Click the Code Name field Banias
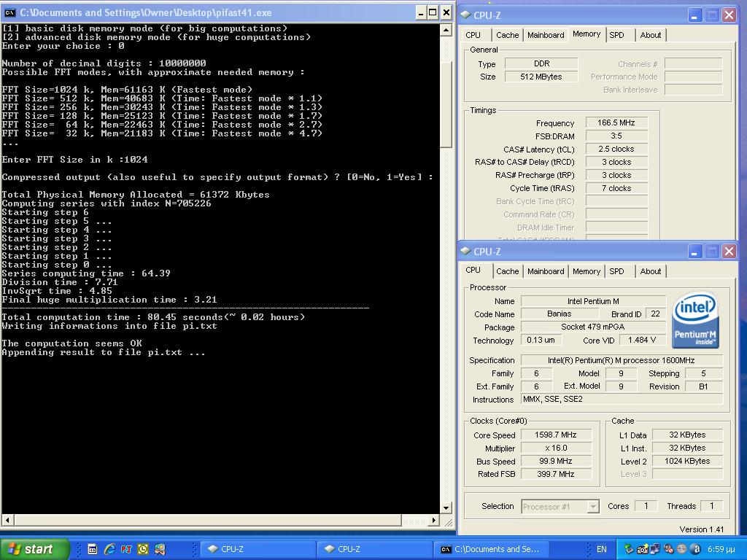The height and width of the screenshot is (560, 747). coord(560,314)
